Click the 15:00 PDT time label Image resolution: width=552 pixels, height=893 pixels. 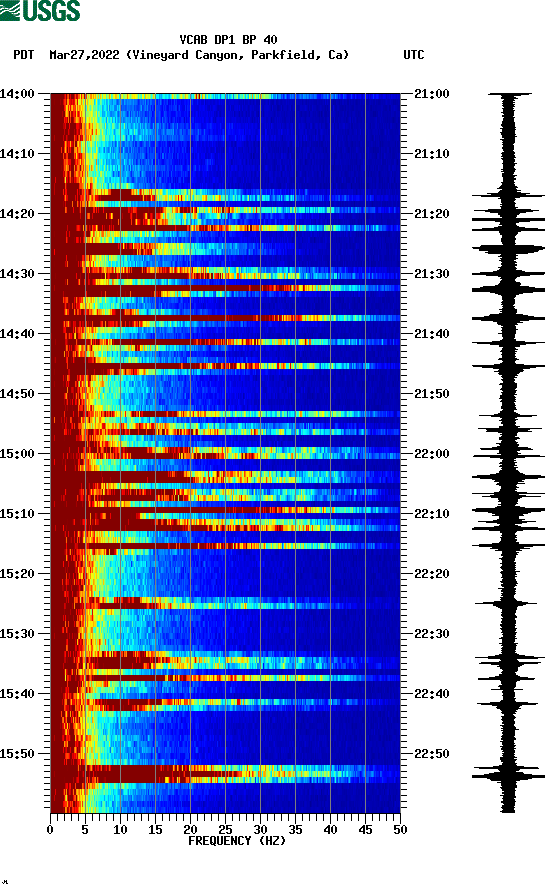[17, 454]
